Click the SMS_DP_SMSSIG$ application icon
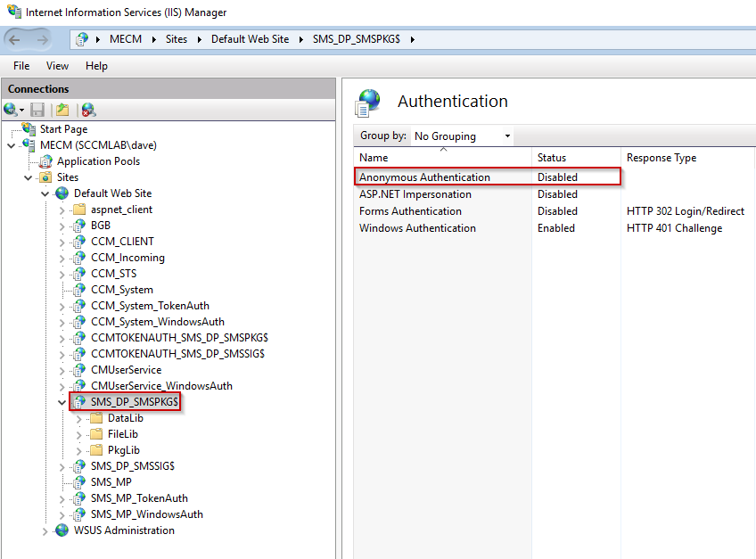This screenshot has height=559, width=756. coord(78,466)
